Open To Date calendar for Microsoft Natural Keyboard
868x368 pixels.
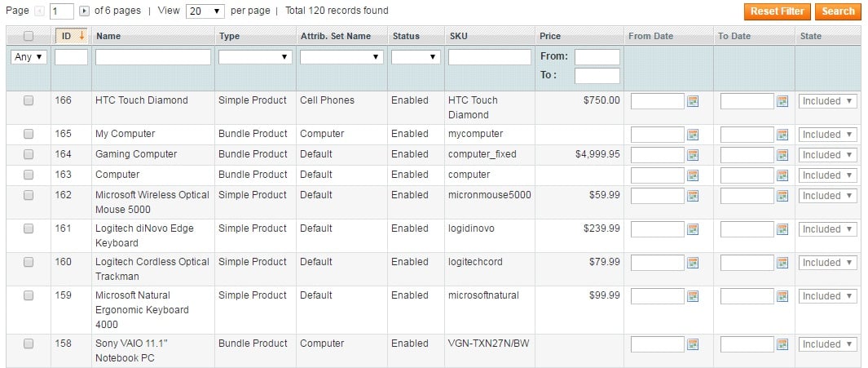pyautogui.click(x=782, y=296)
